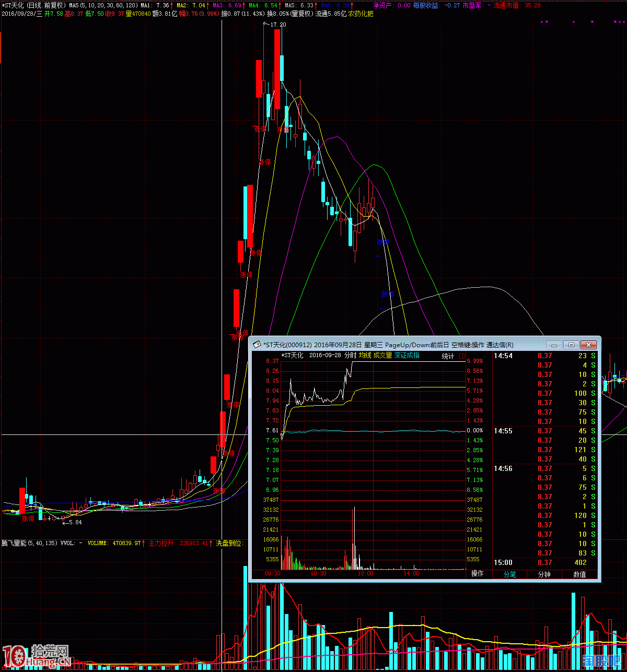Click the 5.84 low price marker on the K-line chart
Screen dimensions: 627x672
(x=75, y=522)
